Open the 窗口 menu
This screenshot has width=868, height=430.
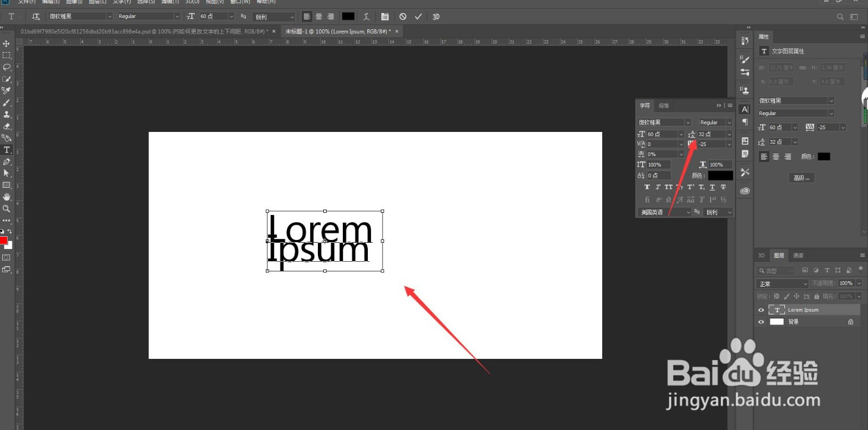tap(240, 2)
